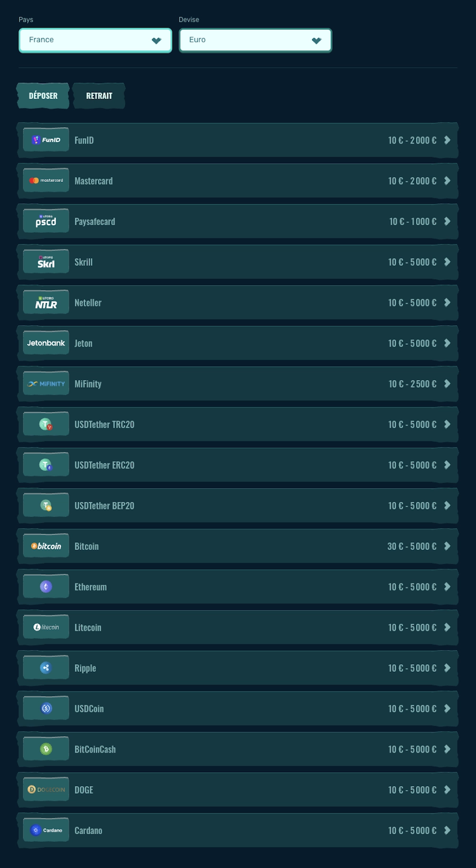
Task: Open the Pays country dropdown
Action: click(x=95, y=40)
